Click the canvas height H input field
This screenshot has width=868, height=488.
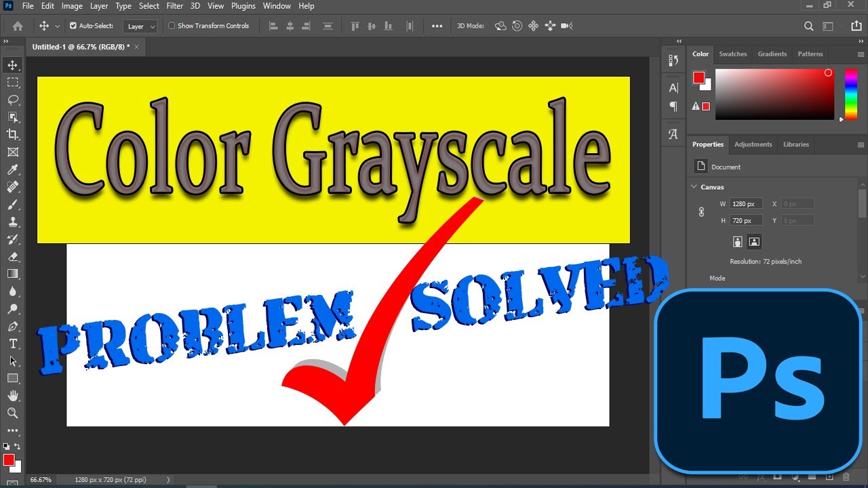tap(747, 220)
